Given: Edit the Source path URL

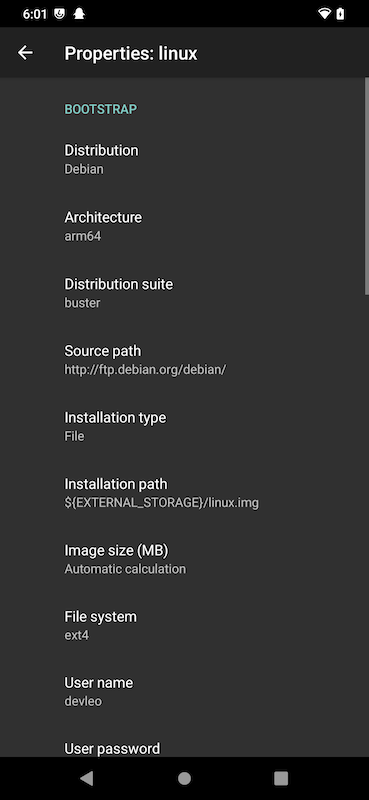Looking at the screenshot, I should pyautogui.click(x=184, y=360).
